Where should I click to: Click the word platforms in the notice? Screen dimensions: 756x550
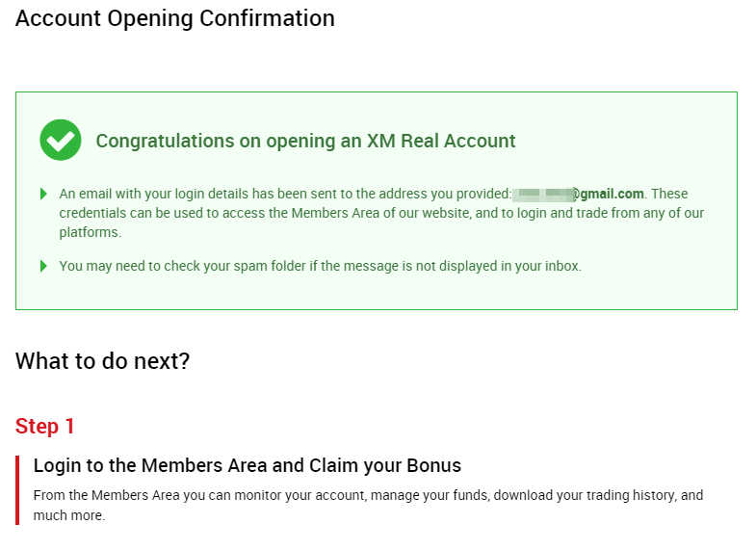pyautogui.click(x=89, y=233)
